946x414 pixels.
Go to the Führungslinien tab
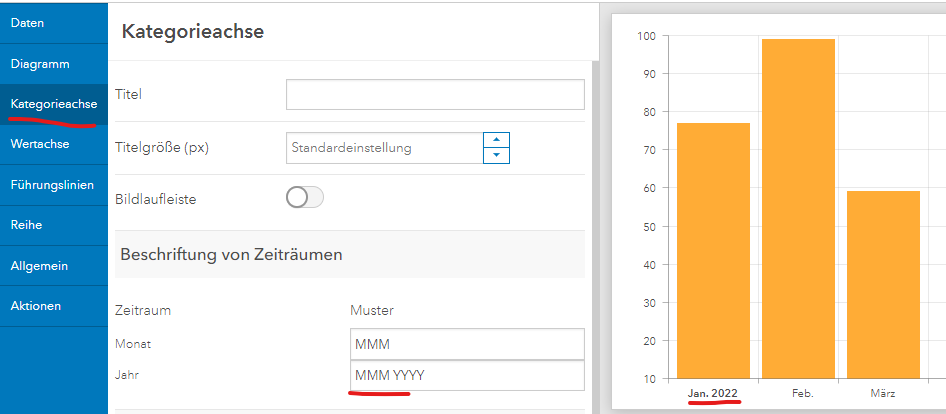tap(53, 185)
